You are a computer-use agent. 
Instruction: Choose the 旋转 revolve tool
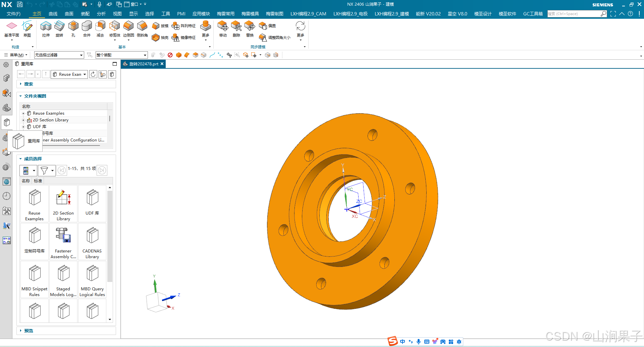pyautogui.click(x=59, y=29)
